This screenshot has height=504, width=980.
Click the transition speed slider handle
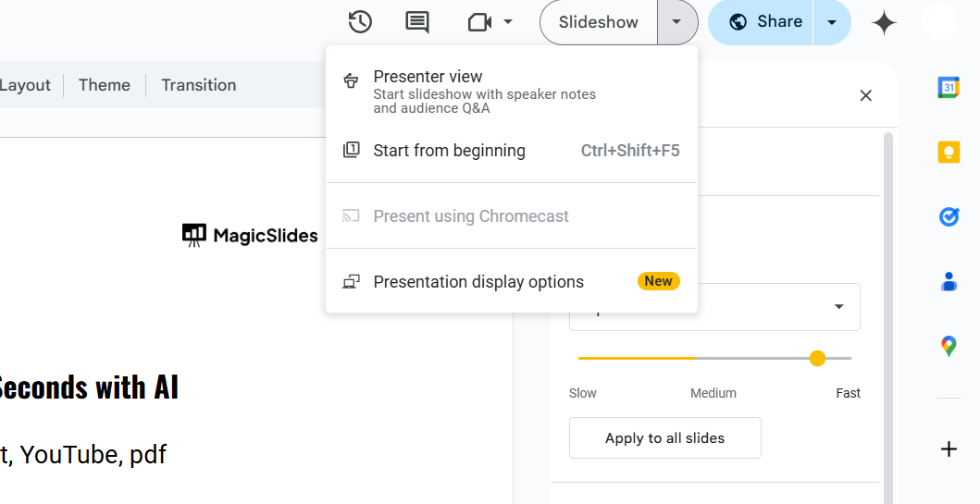[817, 358]
